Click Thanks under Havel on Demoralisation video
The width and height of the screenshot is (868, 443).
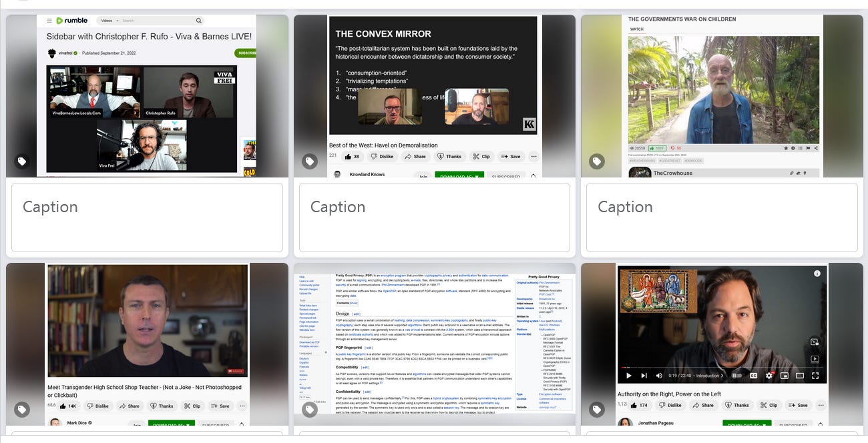[x=449, y=156]
